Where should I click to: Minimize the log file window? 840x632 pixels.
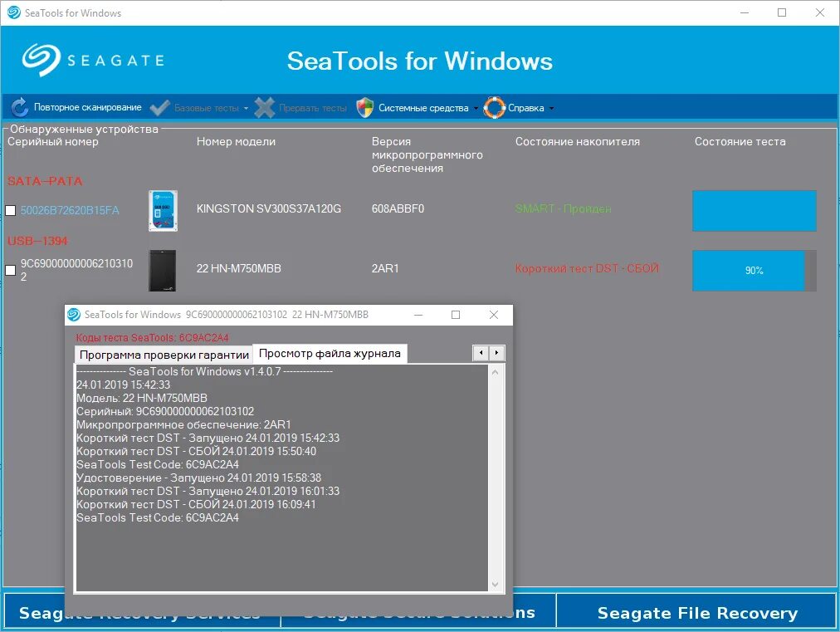(x=418, y=315)
